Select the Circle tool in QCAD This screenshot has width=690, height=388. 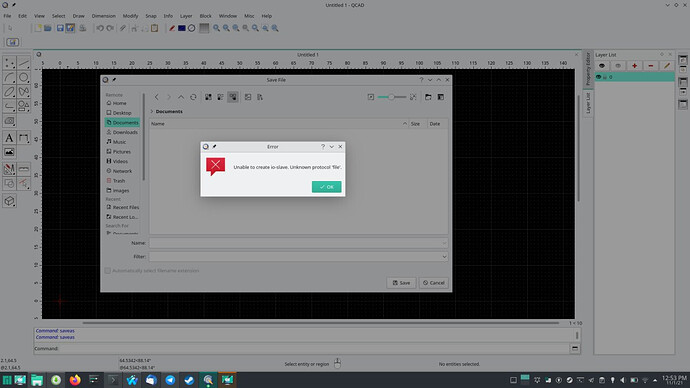pyautogui.click(x=24, y=78)
